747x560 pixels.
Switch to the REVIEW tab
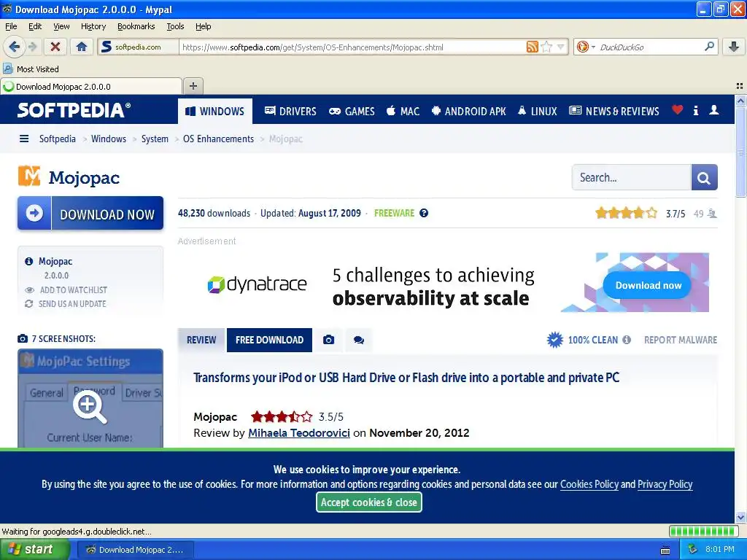pos(201,340)
